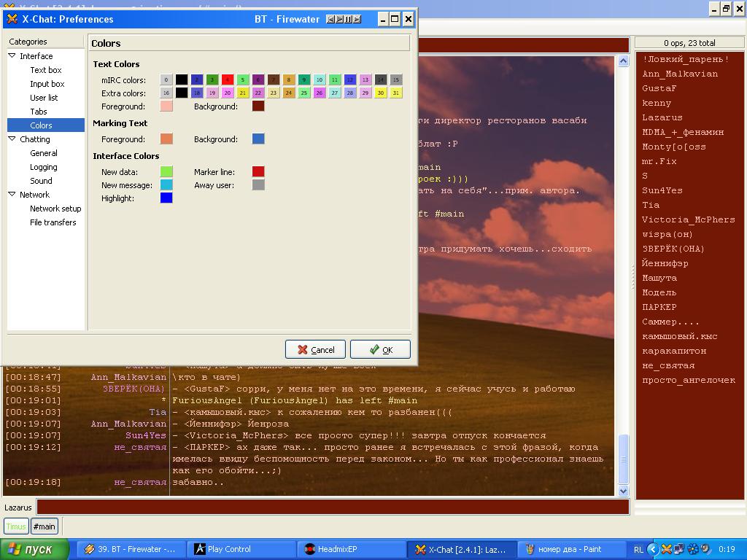The image size is (747, 560).
Task: Open Winamp BT - Firewater taskbar item
Action: 130,549
